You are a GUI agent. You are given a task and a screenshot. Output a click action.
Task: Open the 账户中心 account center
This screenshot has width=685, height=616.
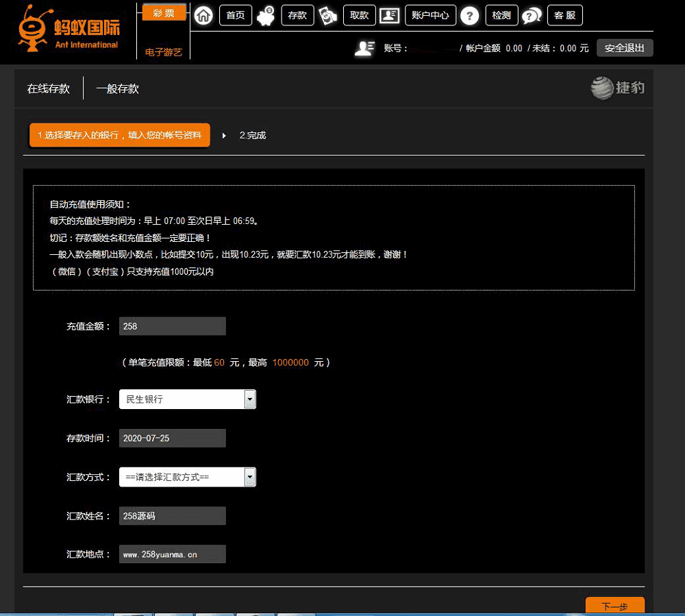coord(430,15)
